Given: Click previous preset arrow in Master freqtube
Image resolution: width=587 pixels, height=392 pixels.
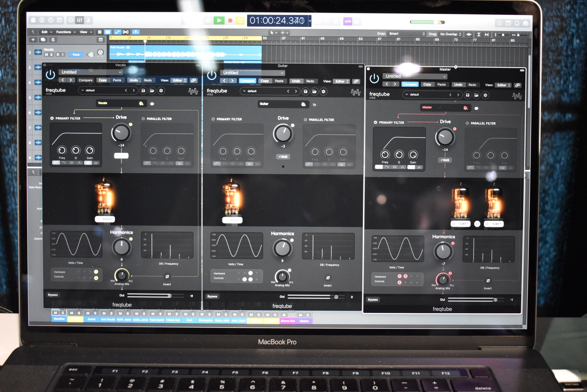Looking at the screenshot, I should 450,95.
